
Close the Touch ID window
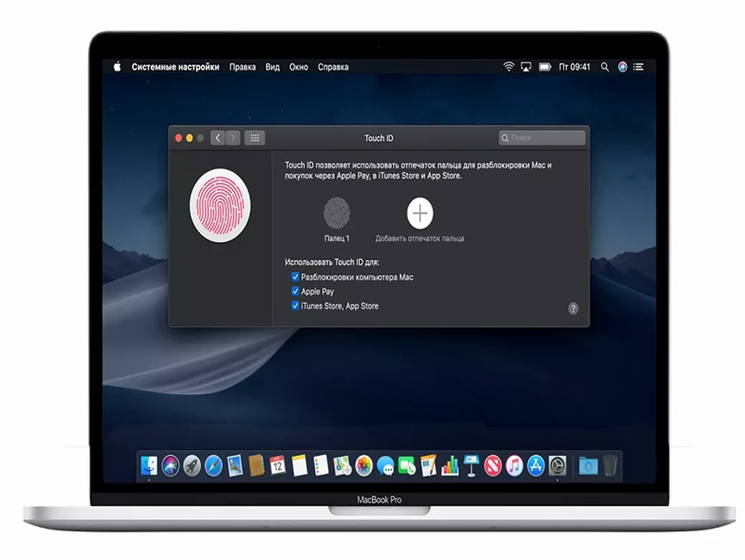pos(179,138)
